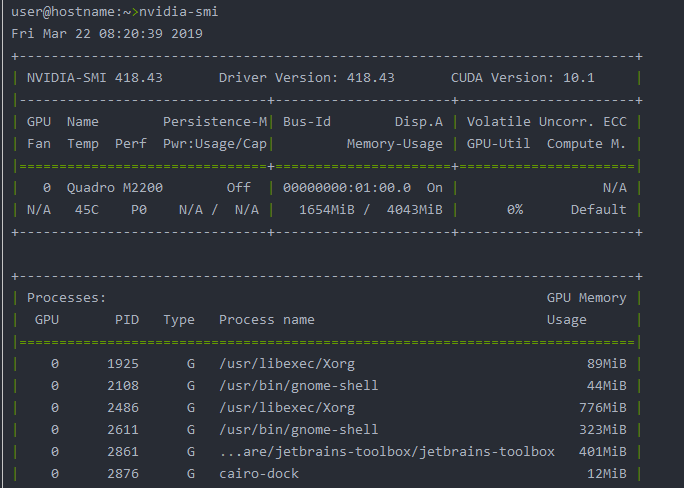Click PID 1925

coord(123,363)
